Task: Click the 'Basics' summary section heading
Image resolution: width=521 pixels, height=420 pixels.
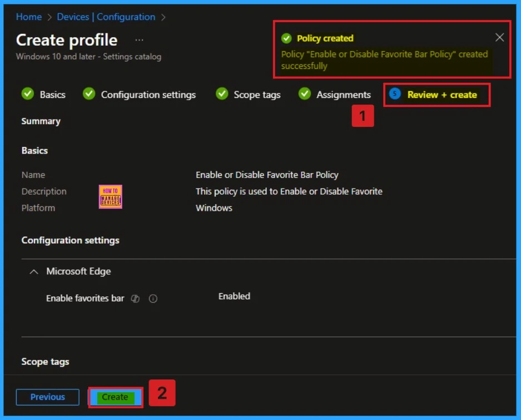Action: pyautogui.click(x=34, y=151)
